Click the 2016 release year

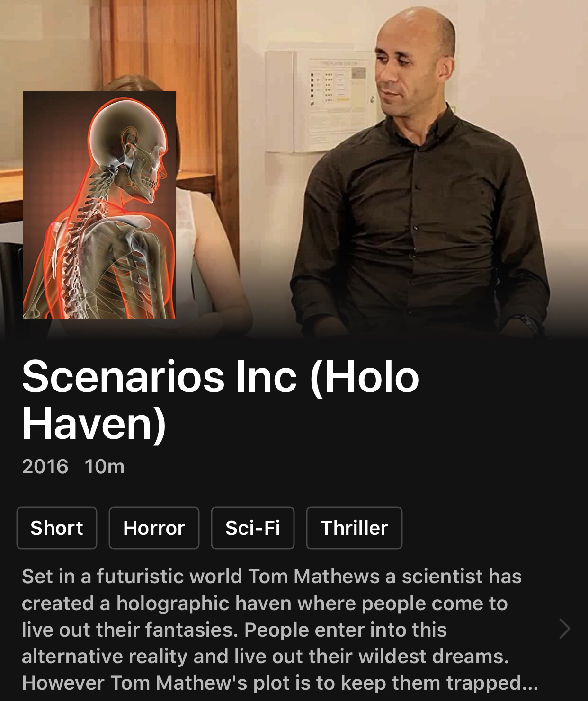point(45,467)
